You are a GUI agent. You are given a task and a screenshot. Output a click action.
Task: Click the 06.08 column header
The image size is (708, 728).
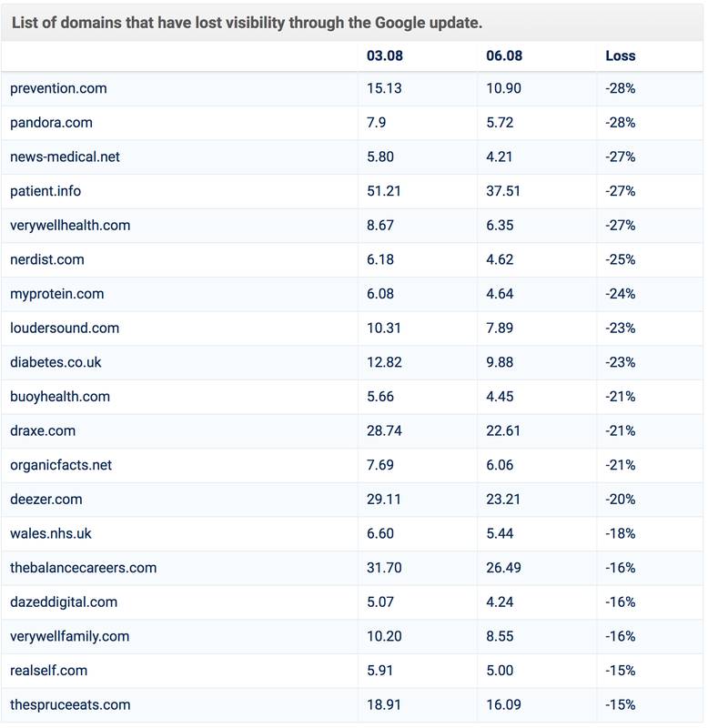pyautogui.click(x=504, y=56)
